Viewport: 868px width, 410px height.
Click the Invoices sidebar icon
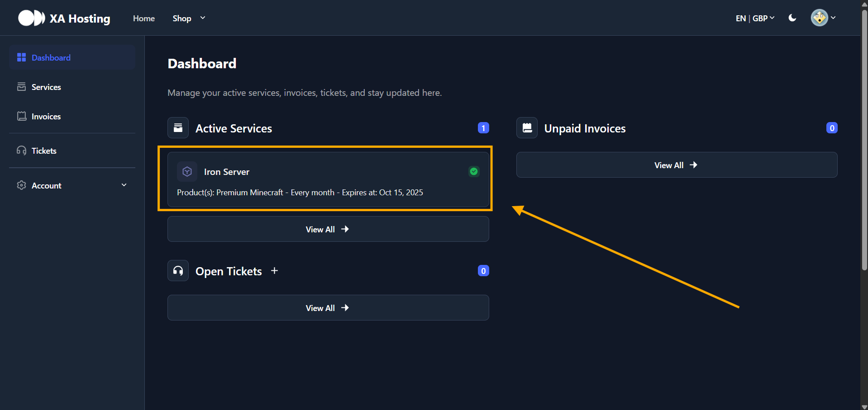pos(21,116)
